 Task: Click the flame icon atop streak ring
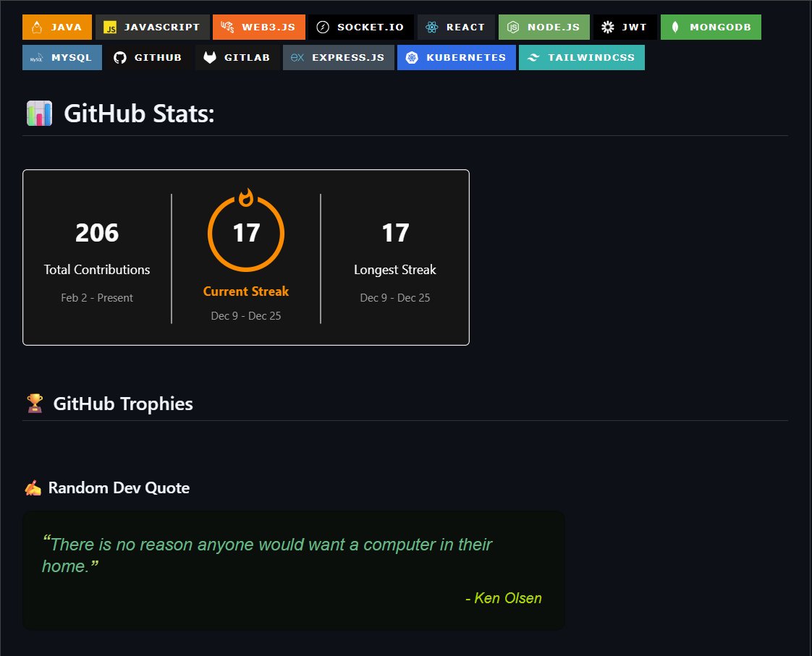(246, 197)
